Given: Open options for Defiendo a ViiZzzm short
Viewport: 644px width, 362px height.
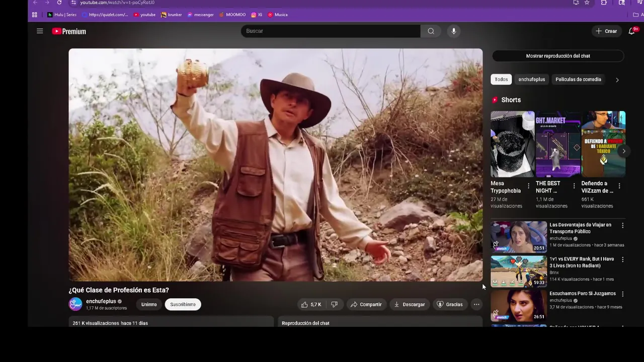Looking at the screenshot, I should coord(619,186).
